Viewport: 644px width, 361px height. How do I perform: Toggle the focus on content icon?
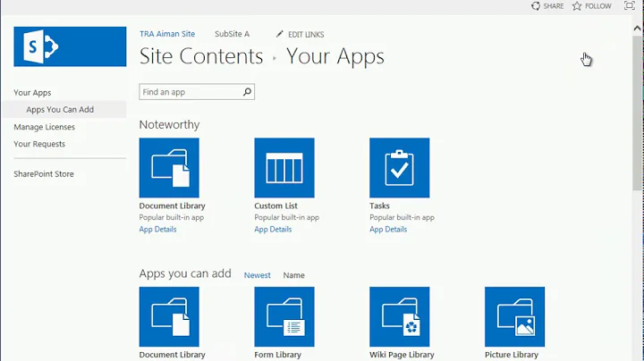[630, 6]
